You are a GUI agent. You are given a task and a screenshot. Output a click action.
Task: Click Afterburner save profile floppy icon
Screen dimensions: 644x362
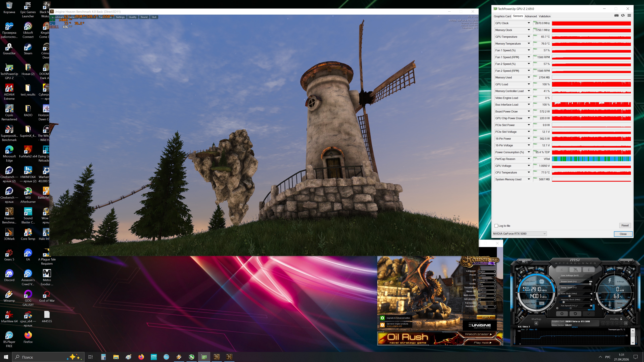(x=626, y=323)
